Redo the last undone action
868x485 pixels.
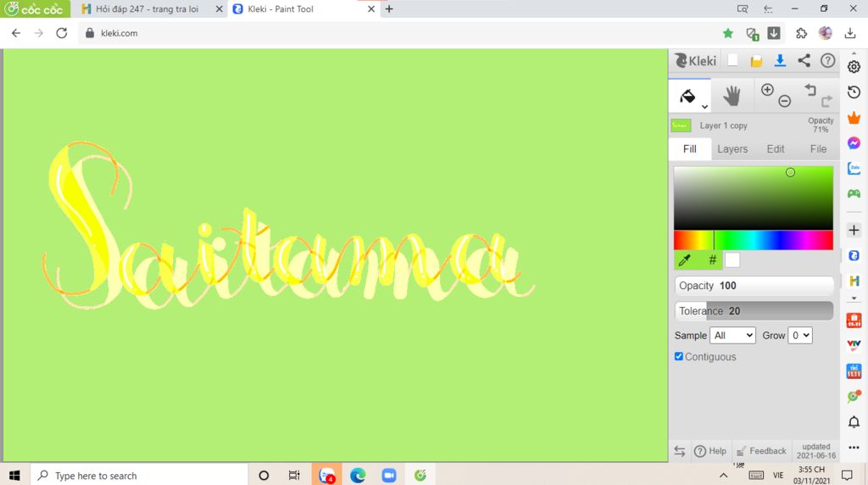coord(826,101)
